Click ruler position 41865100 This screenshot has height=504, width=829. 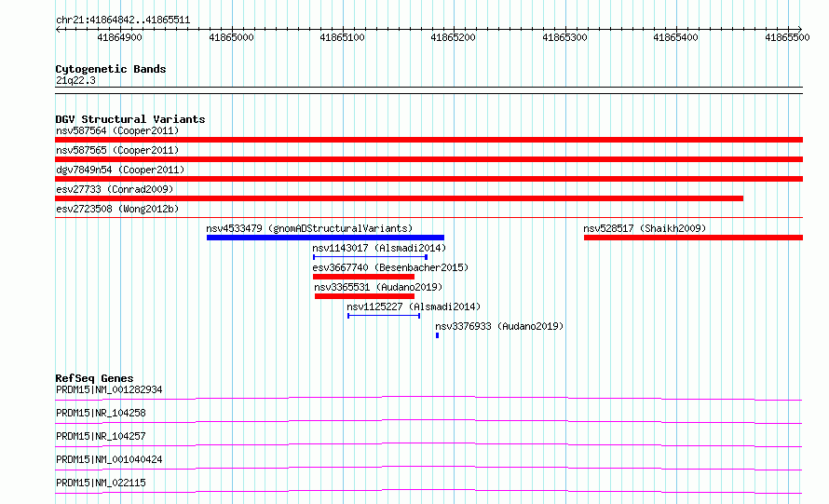click(342, 37)
